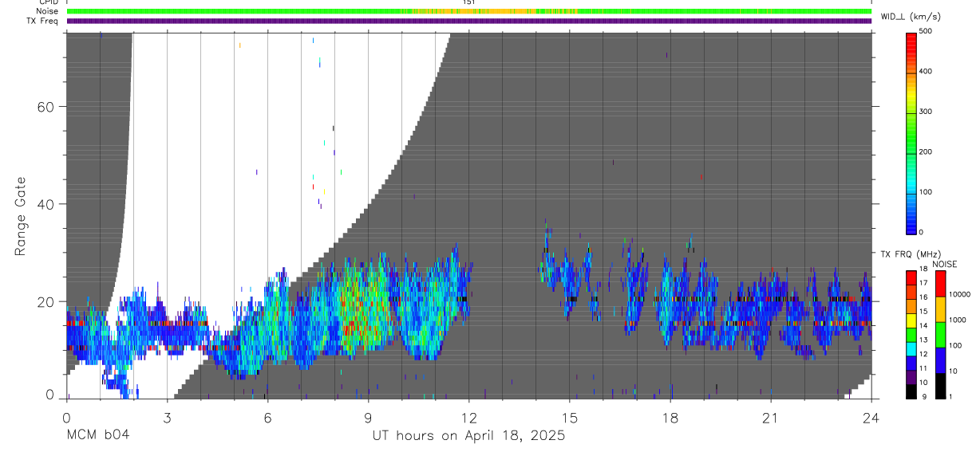Click the purple TX Freq strip
Image resolution: width=980 pixels, height=452 pixels.
click(468, 21)
